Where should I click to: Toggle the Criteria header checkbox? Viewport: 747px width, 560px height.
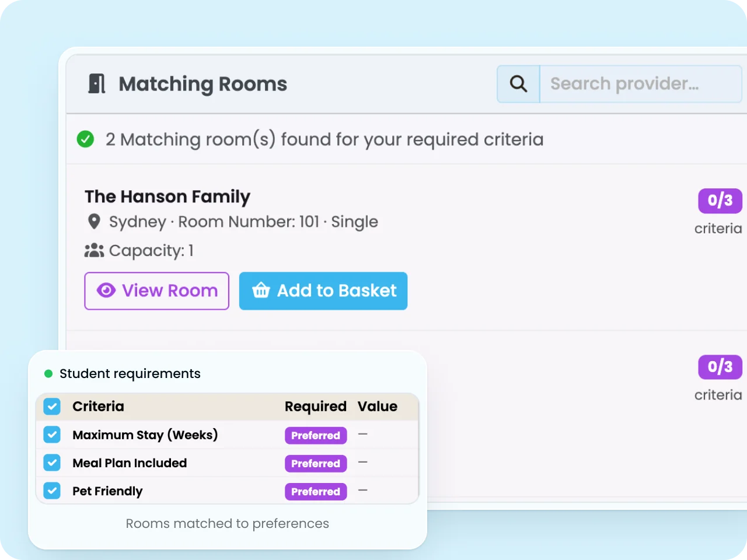click(52, 407)
